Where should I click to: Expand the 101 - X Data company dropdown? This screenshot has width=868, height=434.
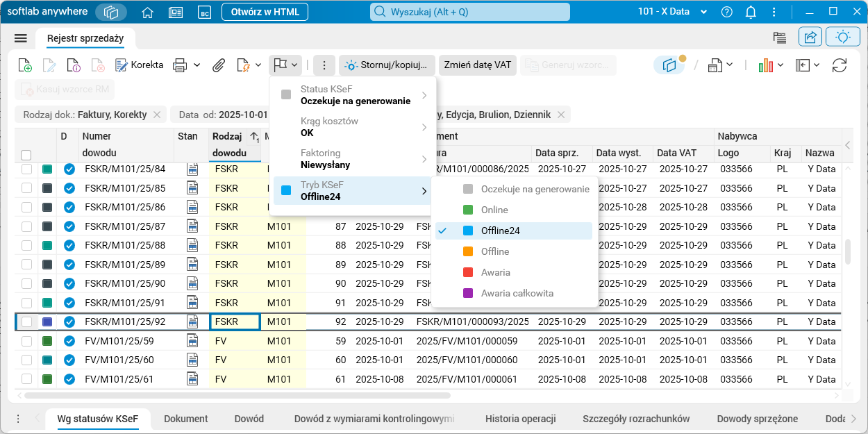(673, 12)
